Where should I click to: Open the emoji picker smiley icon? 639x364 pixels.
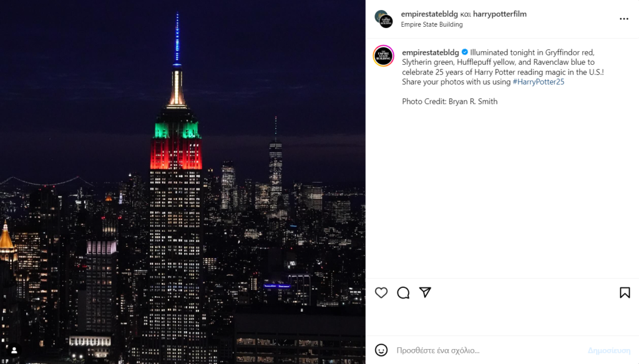point(381,350)
